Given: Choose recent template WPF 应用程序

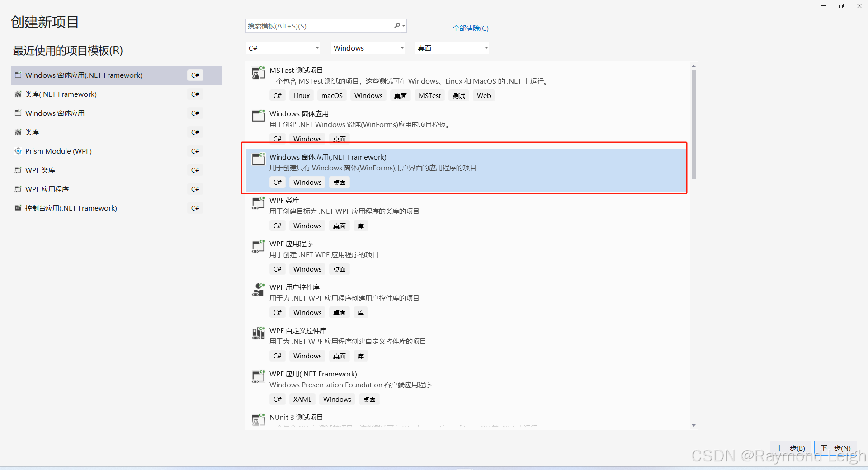Looking at the screenshot, I should [116, 189].
